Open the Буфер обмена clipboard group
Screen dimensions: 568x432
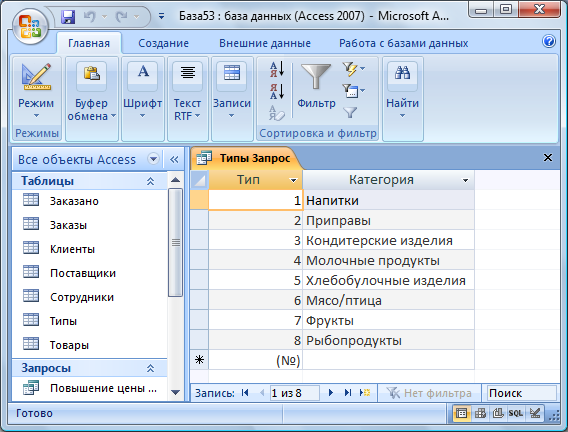92,98
